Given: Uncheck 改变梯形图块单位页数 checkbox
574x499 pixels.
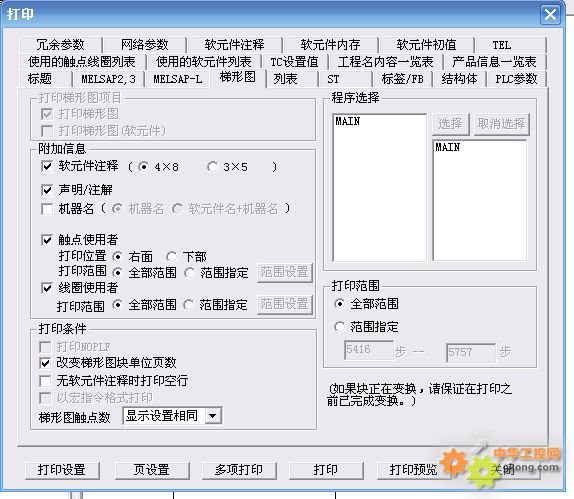Looking at the screenshot, I should tap(45, 363).
